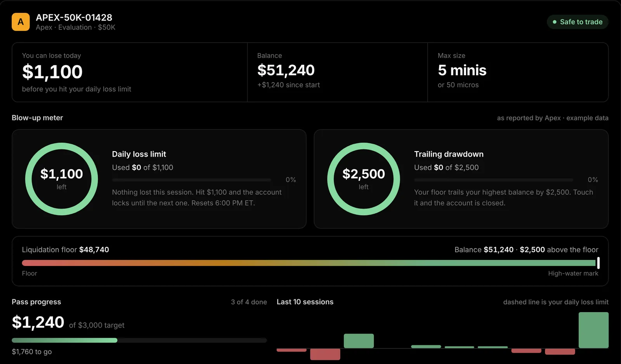Click the largest red loss bar in sessions chart

[325, 354]
